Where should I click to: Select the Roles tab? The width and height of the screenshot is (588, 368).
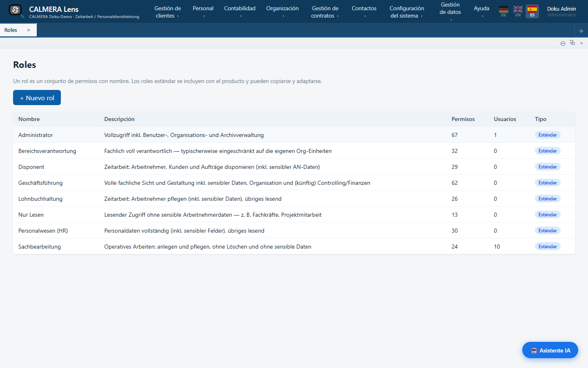click(x=11, y=30)
